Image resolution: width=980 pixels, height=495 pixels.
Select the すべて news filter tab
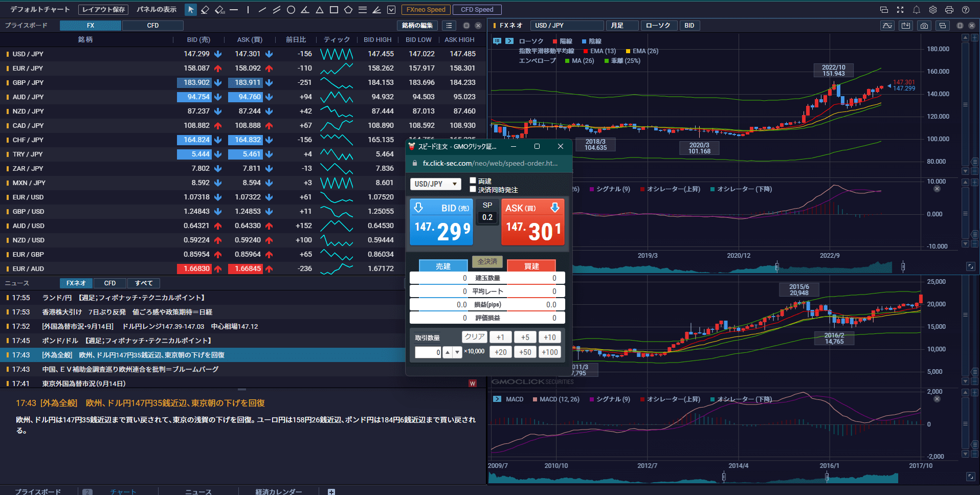(144, 283)
